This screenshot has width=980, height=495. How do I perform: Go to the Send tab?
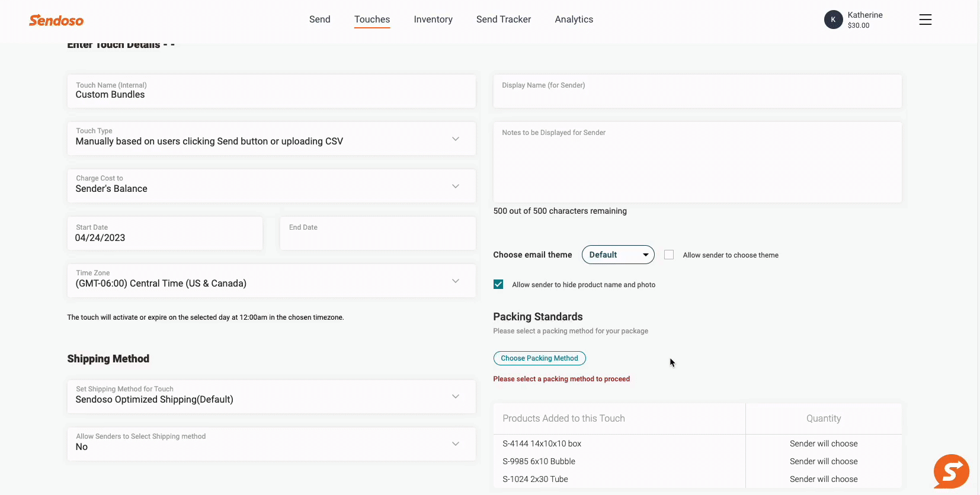pos(319,20)
